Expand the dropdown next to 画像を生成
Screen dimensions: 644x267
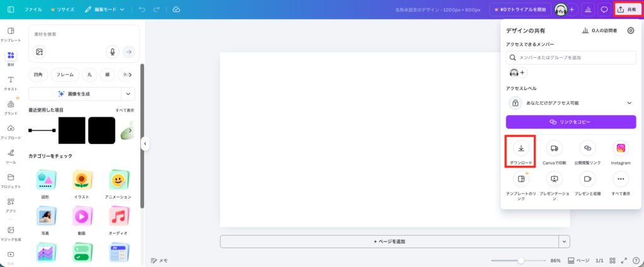(128, 94)
